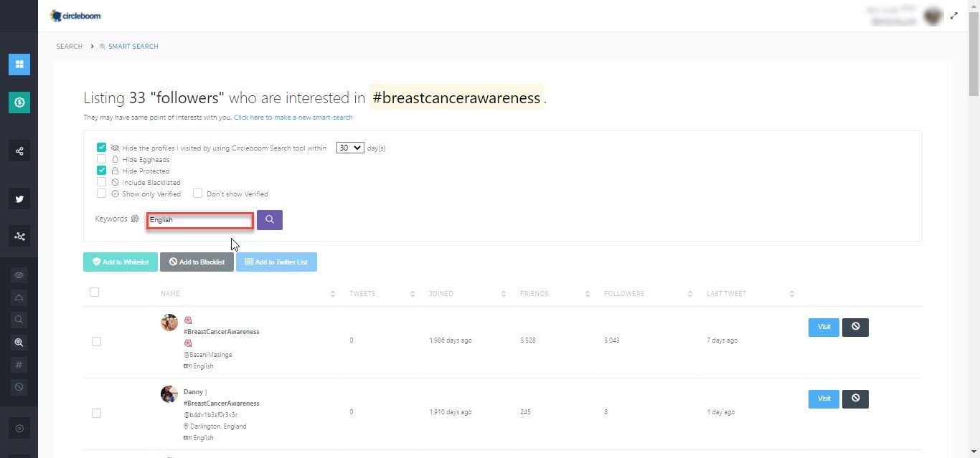Blacklist Danny with the block icon button
This screenshot has width=980, height=458.
(855, 399)
